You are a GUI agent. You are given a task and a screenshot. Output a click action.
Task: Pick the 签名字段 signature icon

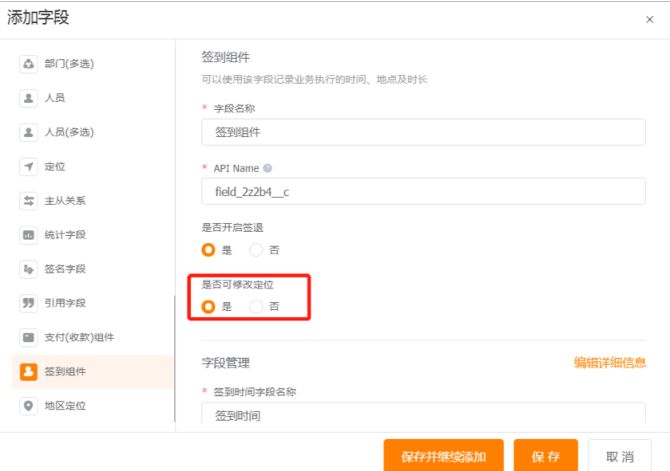[29, 269]
